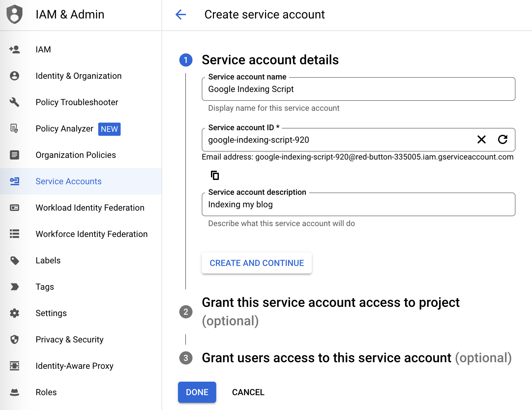532x410 pixels.
Task: Click the Organization Policies list icon
Action: 15,155
